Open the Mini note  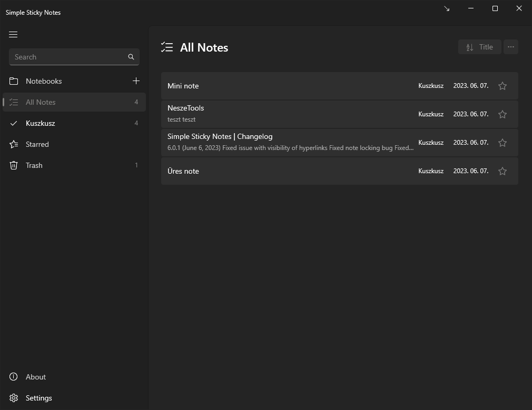tap(340, 86)
